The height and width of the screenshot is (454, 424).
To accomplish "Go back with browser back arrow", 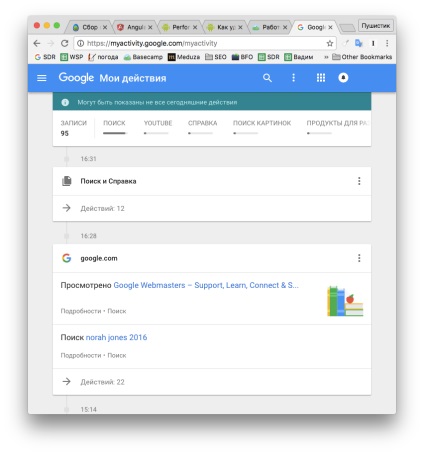I will click(x=37, y=43).
